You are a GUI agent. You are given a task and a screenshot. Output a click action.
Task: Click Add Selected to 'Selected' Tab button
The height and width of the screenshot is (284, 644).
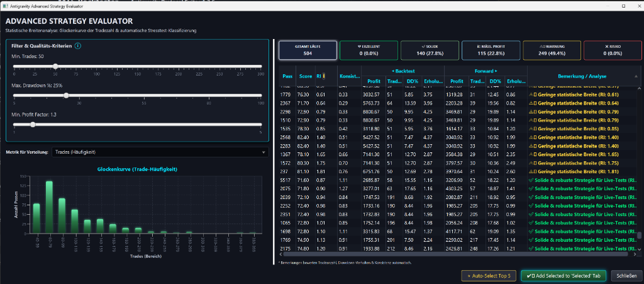(x=565, y=276)
